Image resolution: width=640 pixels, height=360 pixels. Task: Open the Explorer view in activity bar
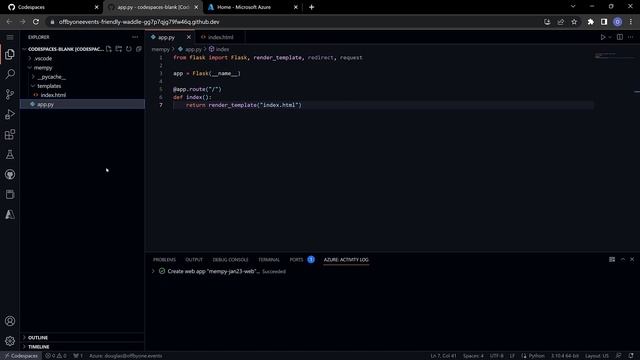click(x=10, y=54)
